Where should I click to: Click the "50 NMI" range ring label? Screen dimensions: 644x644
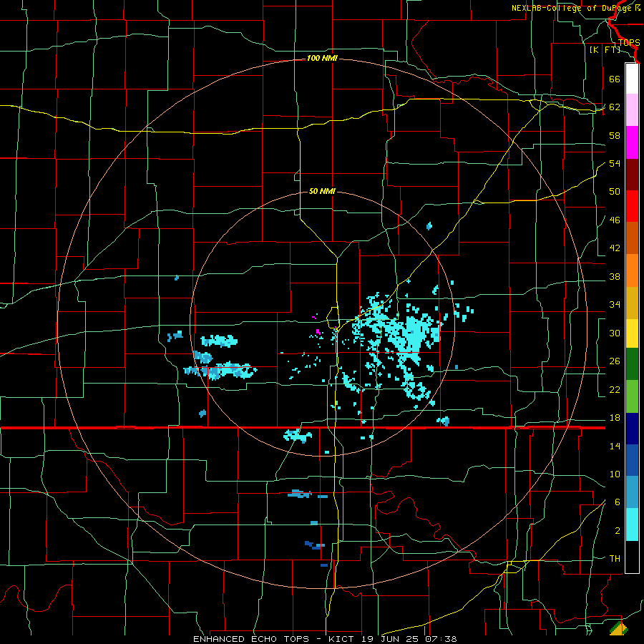(x=322, y=191)
